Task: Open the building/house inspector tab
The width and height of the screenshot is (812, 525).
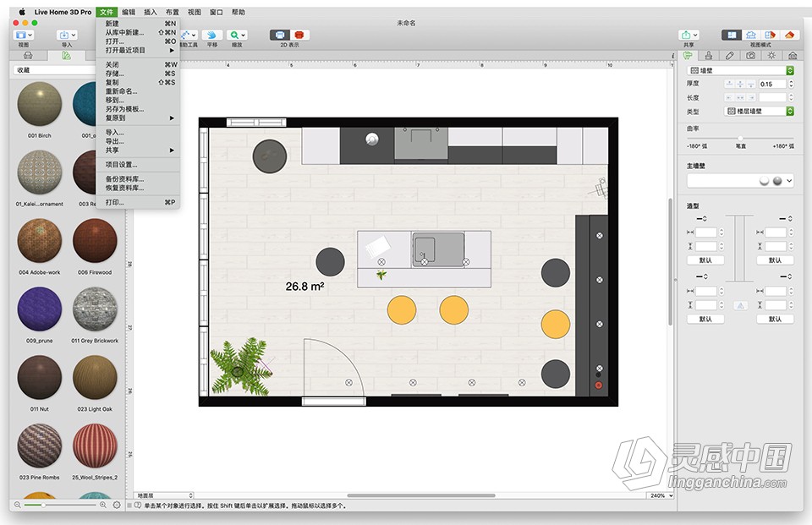Action: 793,56
